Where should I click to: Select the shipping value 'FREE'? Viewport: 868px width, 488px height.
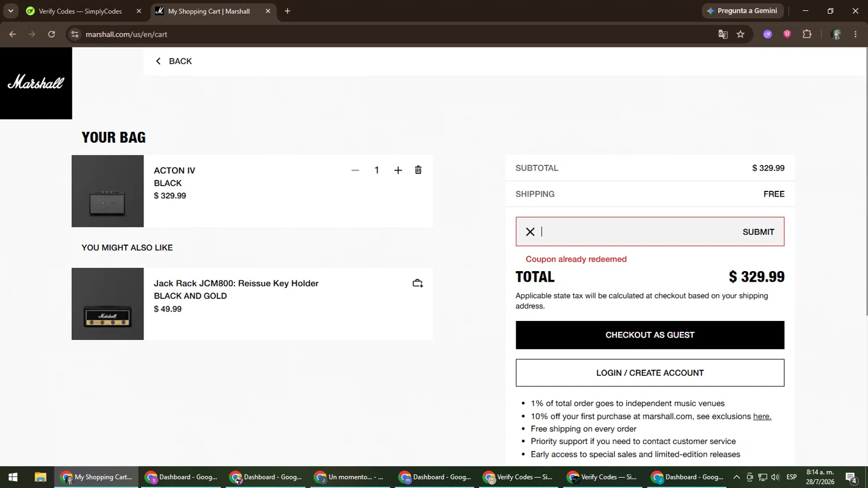774,194
